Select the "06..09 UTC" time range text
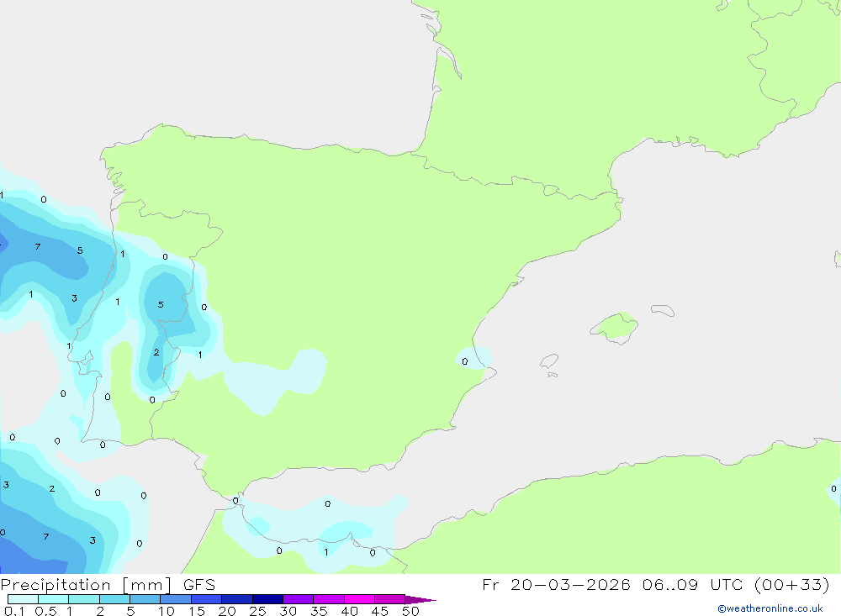 694,584
